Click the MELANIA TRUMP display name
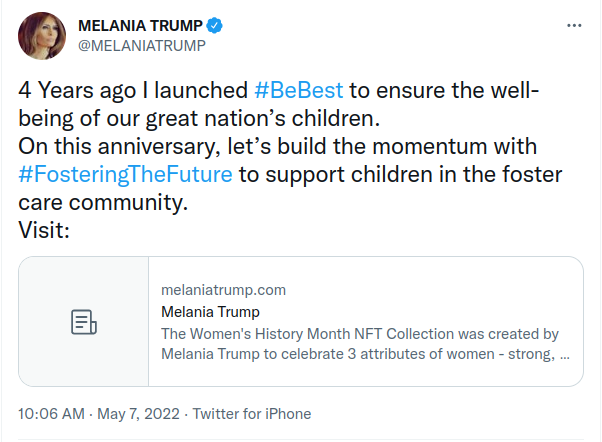Screen dimensions: 602x442 tap(140, 26)
